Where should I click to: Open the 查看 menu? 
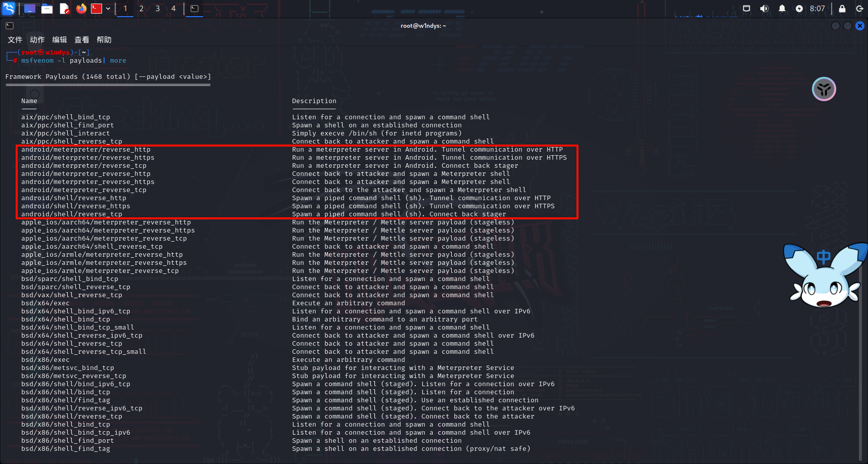81,40
